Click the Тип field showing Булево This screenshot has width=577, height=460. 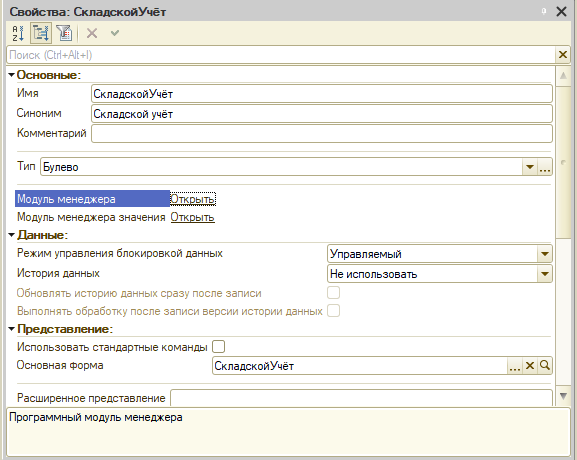(281, 167)
